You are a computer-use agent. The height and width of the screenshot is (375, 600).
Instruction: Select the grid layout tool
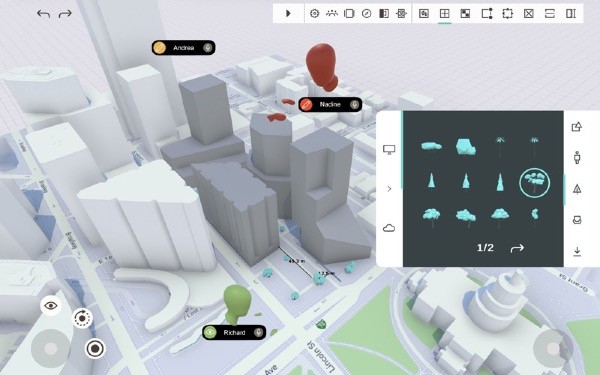[x=444, y=14]
